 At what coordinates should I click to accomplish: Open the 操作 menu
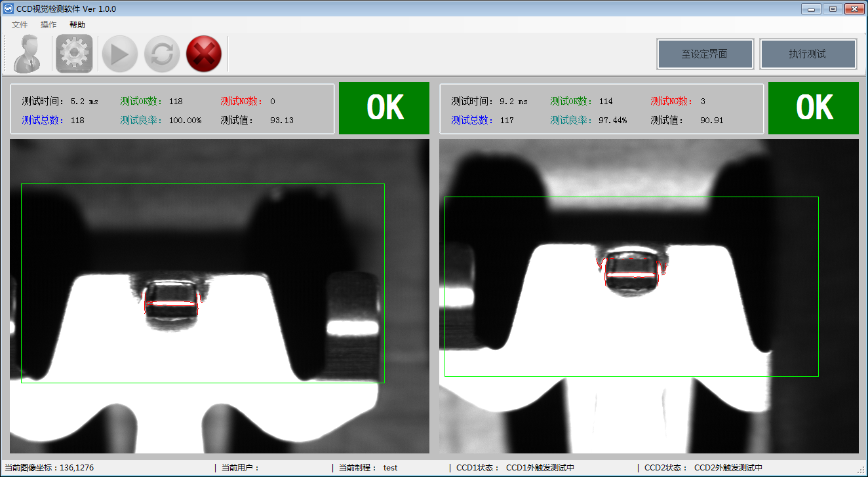click(49, 25)
